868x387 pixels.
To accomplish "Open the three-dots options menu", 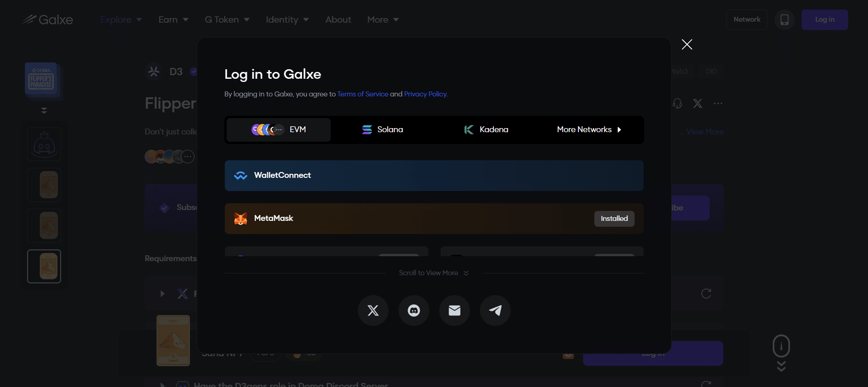I will pyautogui.click(x=718, y=104).
